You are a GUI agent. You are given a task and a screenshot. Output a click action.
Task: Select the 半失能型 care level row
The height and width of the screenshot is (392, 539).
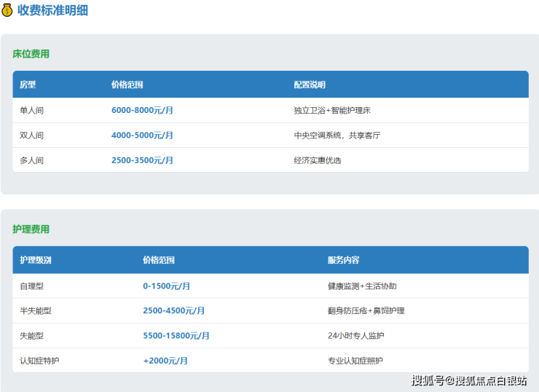click(x=36, y=311)
